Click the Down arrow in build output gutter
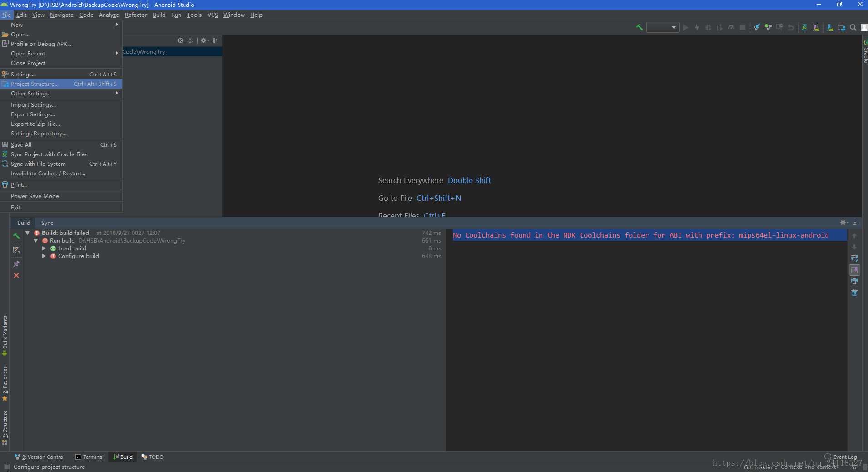Screen dimensions: 868x472 click(854, 247)
